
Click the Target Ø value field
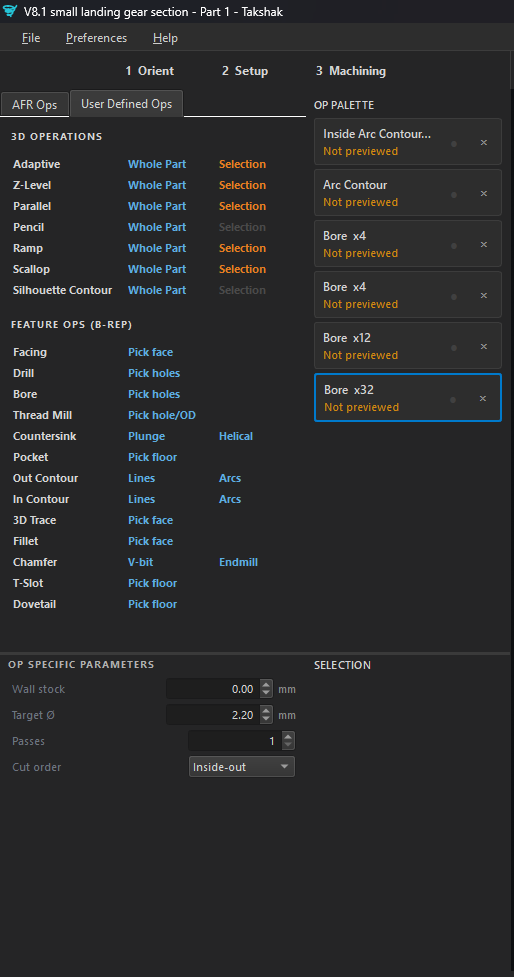pos(212,715)
